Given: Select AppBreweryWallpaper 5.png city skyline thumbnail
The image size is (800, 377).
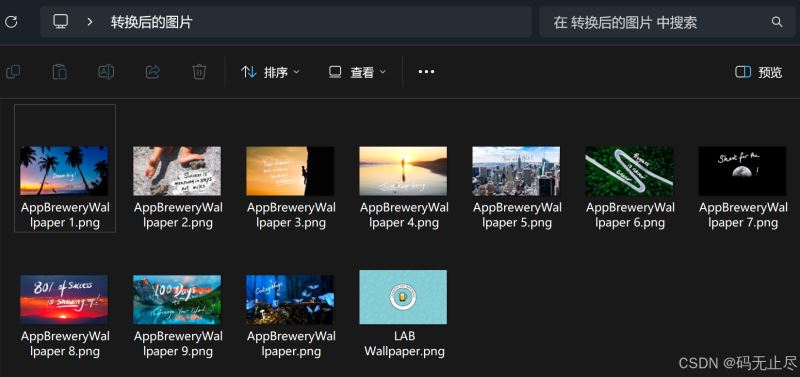Looking at the screenshot, I should 516,171.
